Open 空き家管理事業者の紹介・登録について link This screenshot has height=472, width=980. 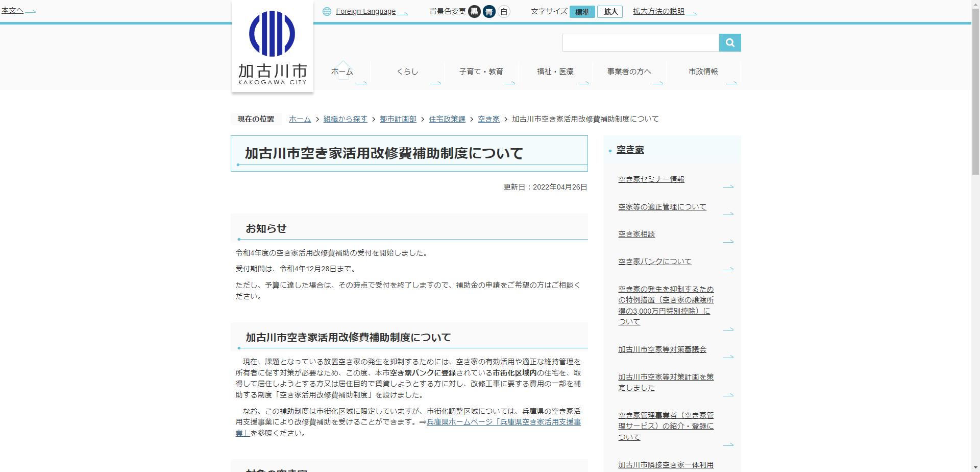point(666,426)
